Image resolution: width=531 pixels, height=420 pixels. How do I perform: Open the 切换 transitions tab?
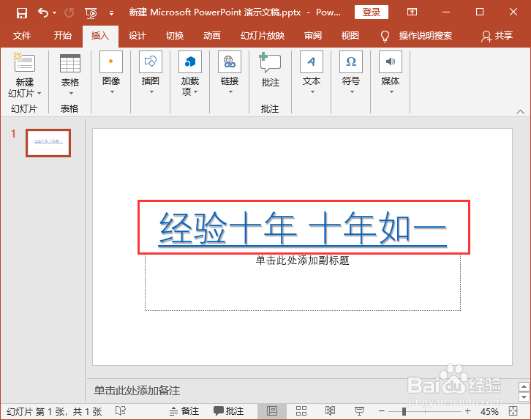[x=175, y=36]
